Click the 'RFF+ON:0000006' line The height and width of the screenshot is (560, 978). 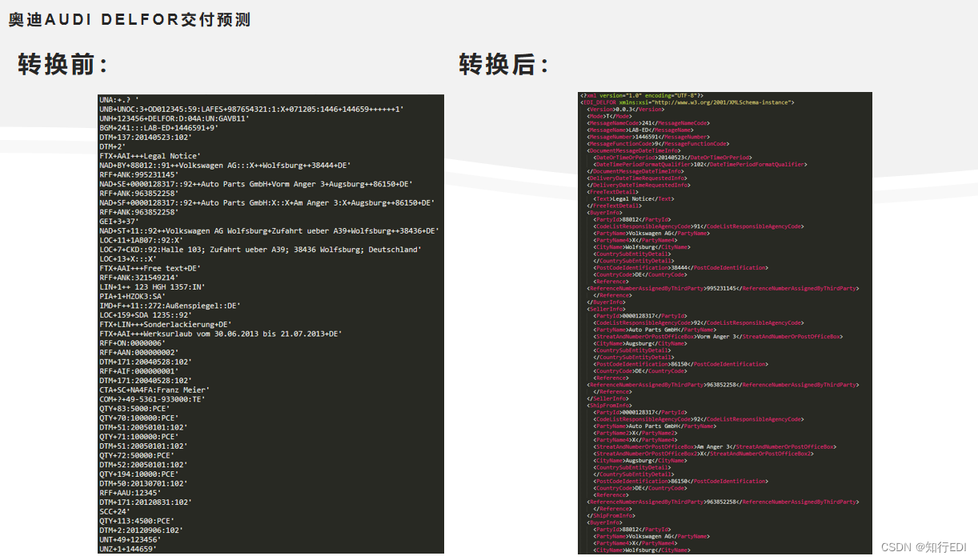coord(133,342)
